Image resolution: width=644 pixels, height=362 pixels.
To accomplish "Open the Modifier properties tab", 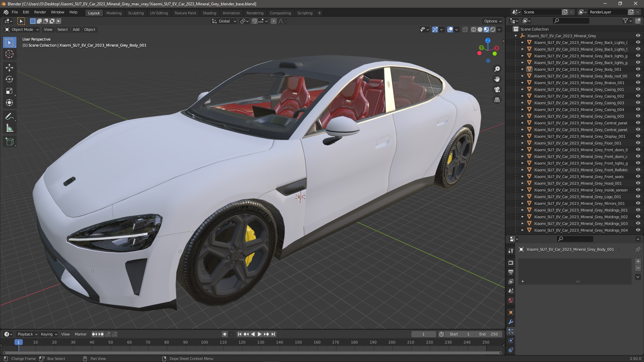I will point(511,322).
